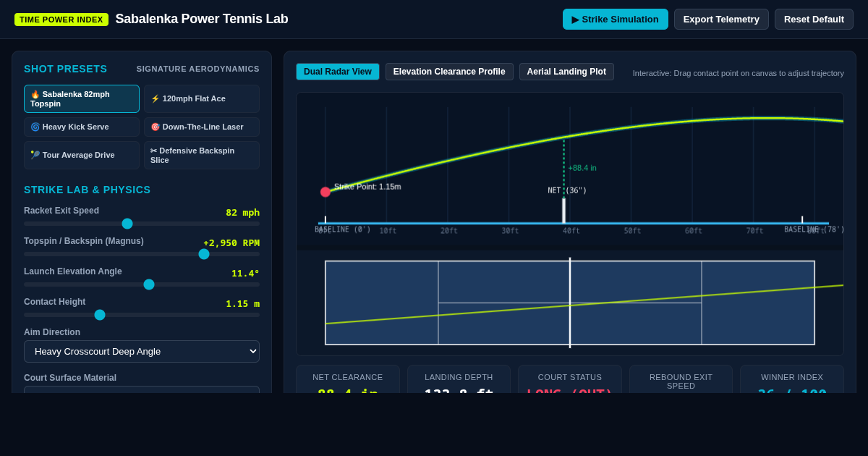The image size is (868, 456).
Task: Click the 'Strike Point: 1.15m' label
Action: coord(367,187)
